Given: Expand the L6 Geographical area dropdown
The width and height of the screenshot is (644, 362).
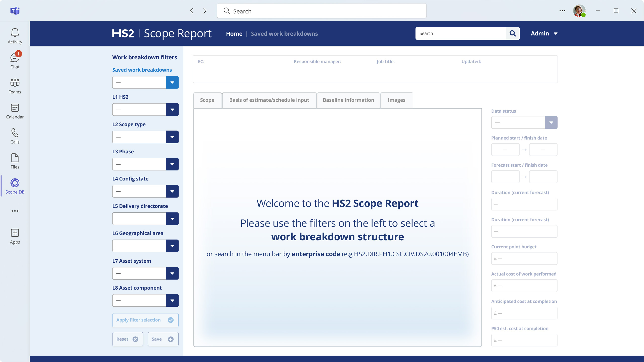Looking at the screenshot, I should [x=172, y=246].
